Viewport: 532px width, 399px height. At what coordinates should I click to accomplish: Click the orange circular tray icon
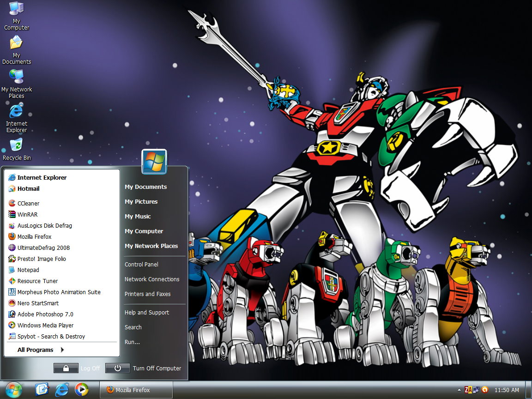pos(485,390)
